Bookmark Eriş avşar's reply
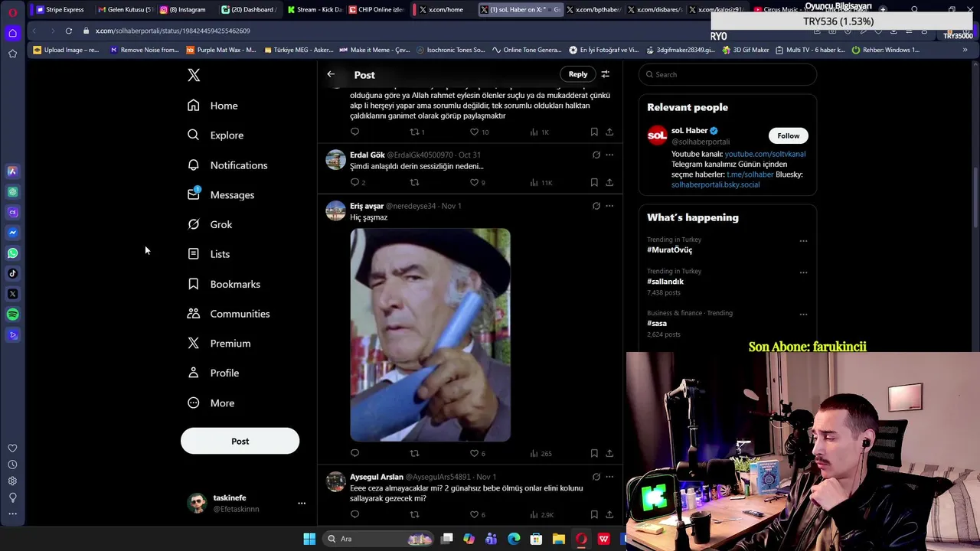980x551 pixels. click(594, 453)
